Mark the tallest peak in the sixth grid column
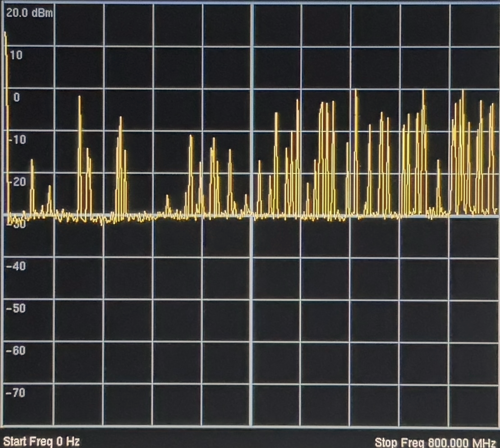 click(298, 101)
